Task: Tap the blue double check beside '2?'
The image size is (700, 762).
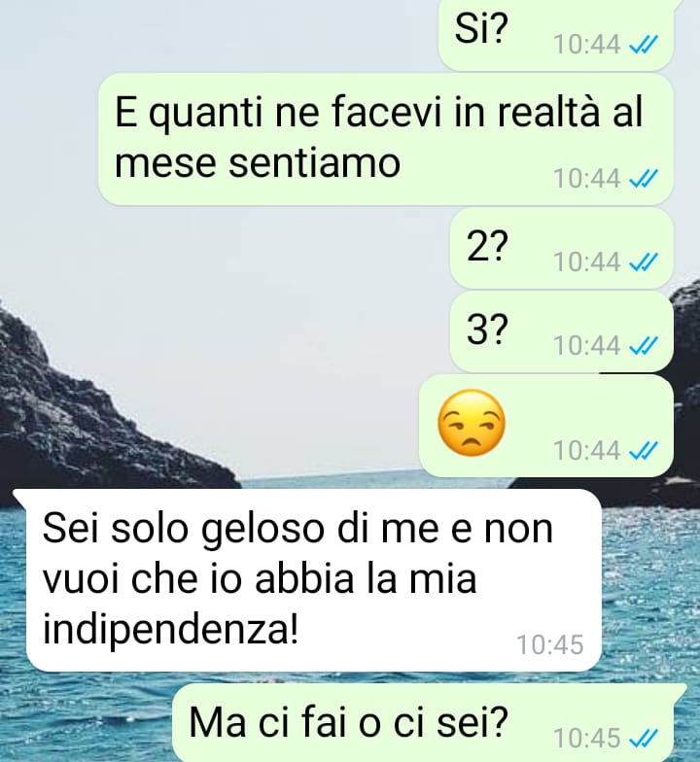Action: [x=644, y=262]
